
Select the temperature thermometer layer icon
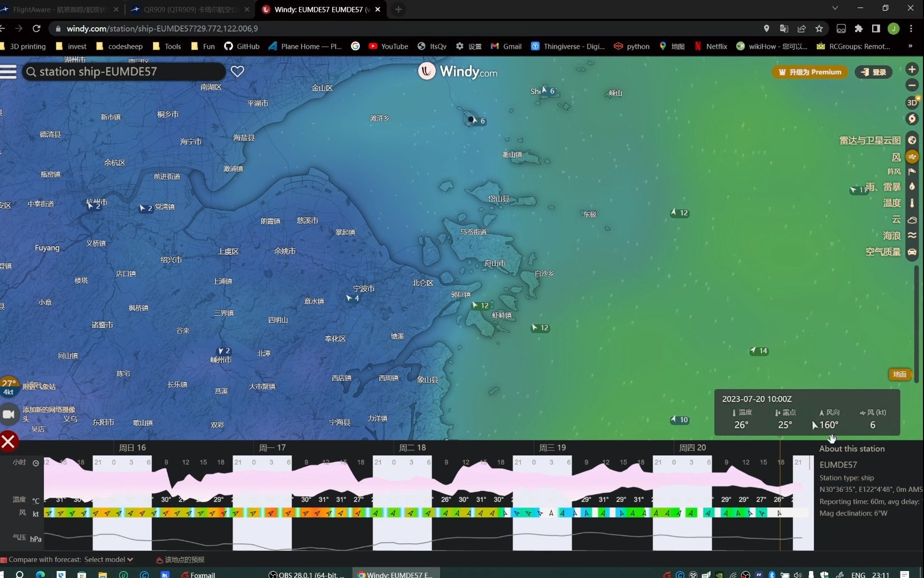click(x=912, y=203)
